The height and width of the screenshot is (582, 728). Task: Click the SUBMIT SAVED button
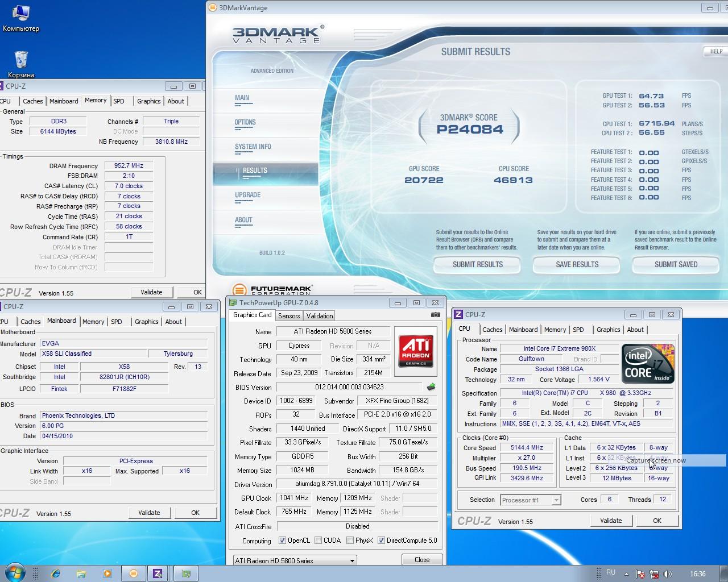tap(676, 264)
